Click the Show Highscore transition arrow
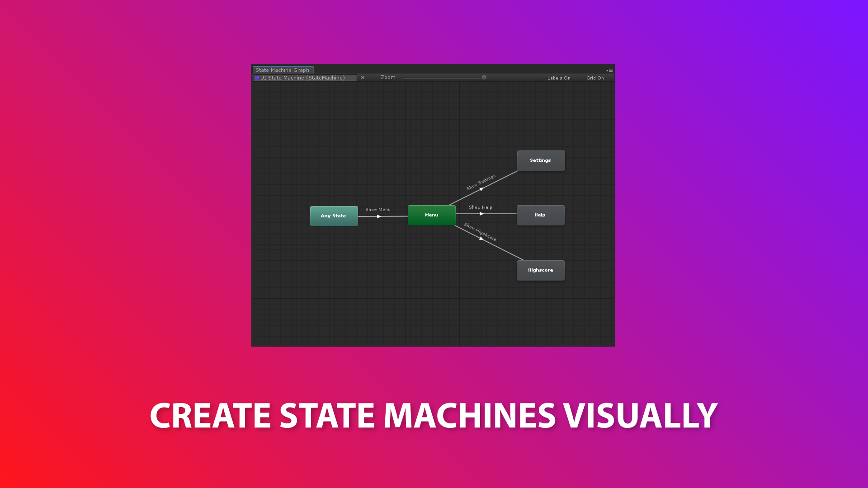The width and height of the screenshot is (868, 488). (481, 238)
